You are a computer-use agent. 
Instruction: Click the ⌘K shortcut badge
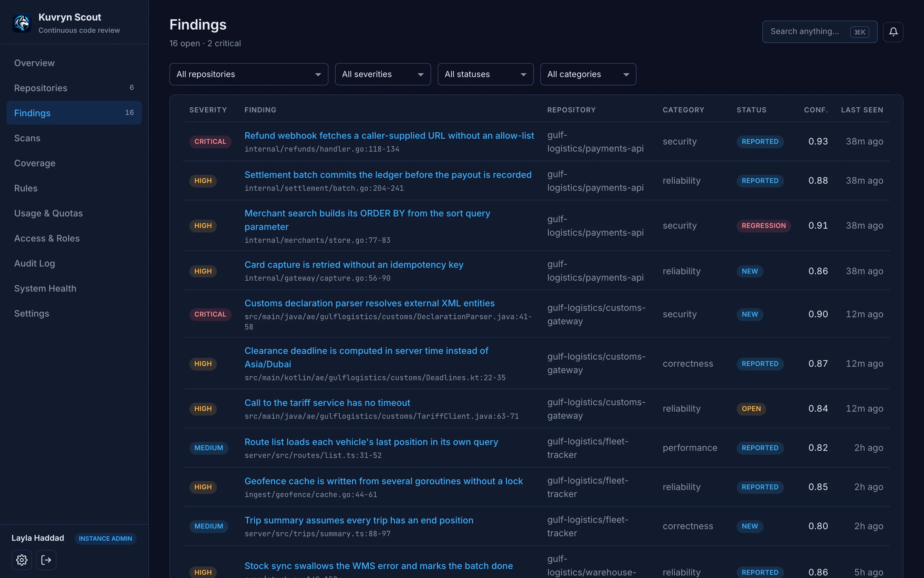[x=860, y=32]
